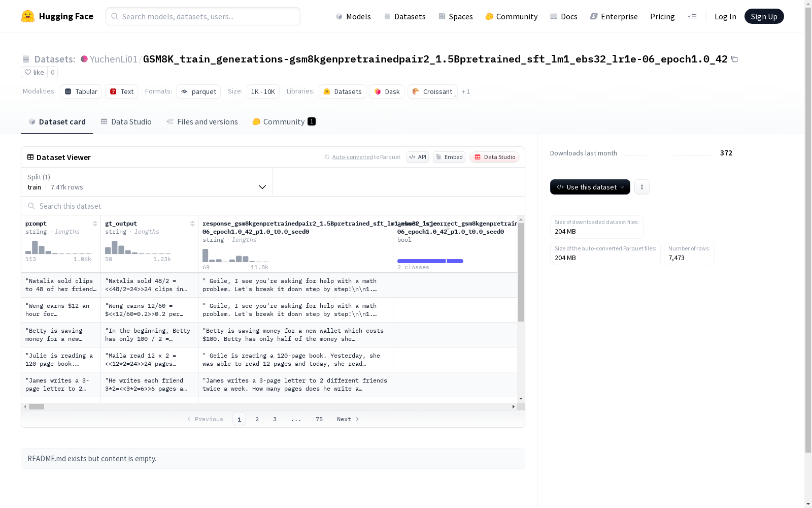Open Community in the top nav
This screenshot has width=812, height=508.
click(x=512, y=16)
